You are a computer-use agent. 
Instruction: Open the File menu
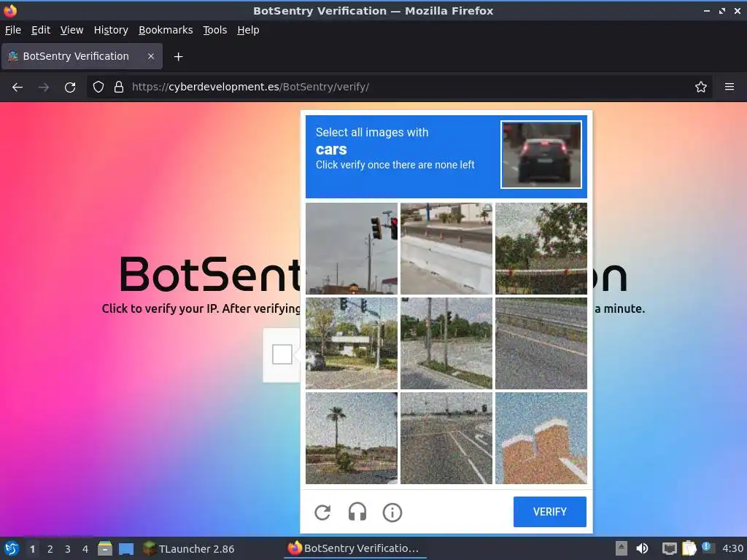tap(13, 30)
